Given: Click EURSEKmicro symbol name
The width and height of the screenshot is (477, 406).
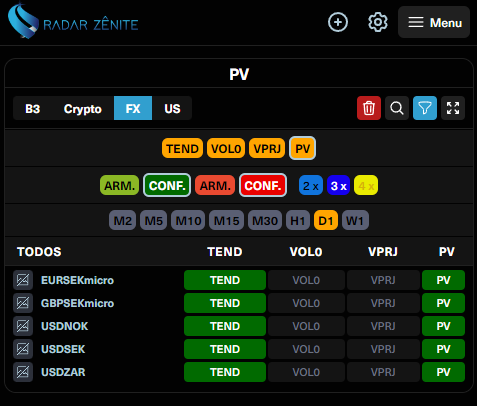Looking at the screenshot, I should [x=77, y=280].
